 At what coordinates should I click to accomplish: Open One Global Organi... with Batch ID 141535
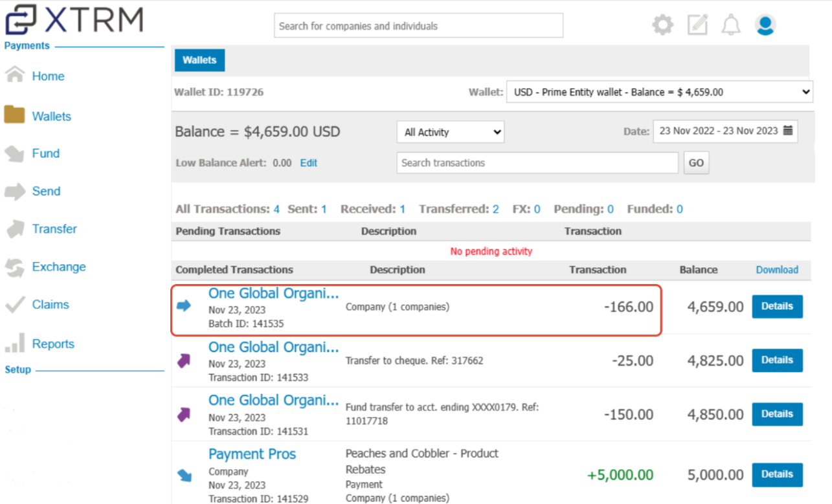[273, 293]
